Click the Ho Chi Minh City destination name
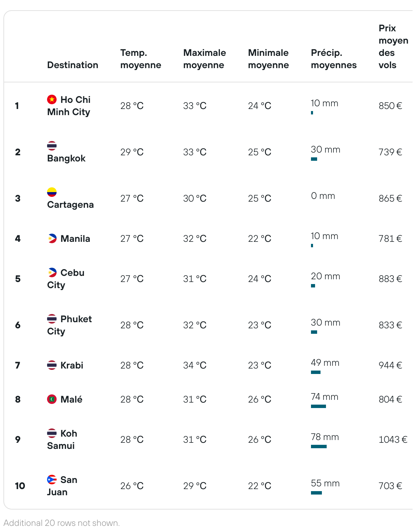416x532 pixels. point(69,106)
